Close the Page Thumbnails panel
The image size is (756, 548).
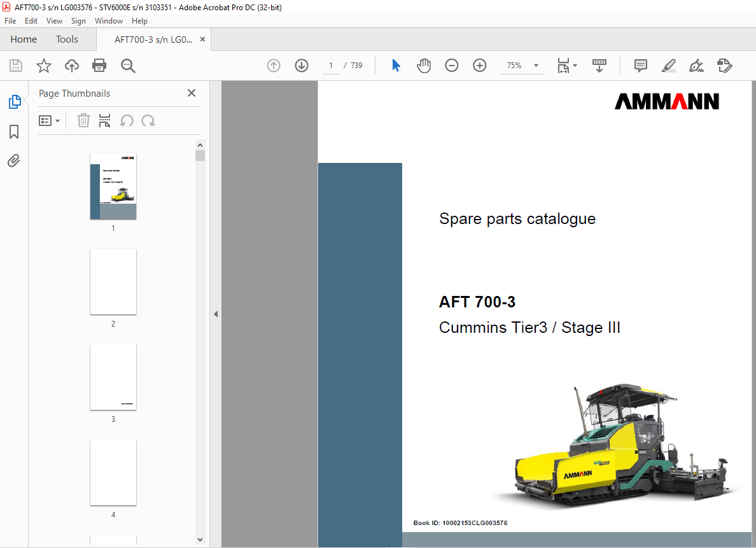[x=192, y=93]
